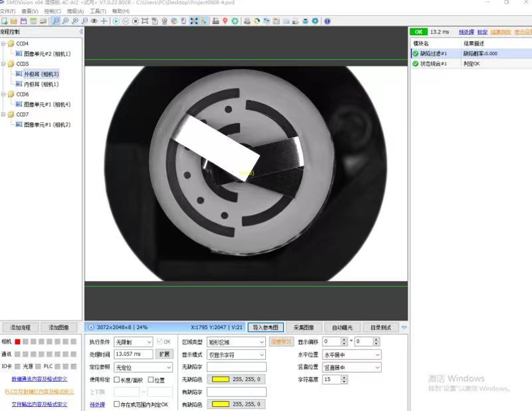
Task: Select 内极耳 (相机1) image unit icon
Action: pyautogui.click(x=19, y=84)
